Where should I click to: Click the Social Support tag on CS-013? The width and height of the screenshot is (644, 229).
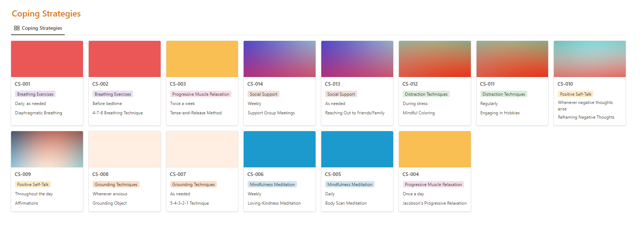coord(341,94)
